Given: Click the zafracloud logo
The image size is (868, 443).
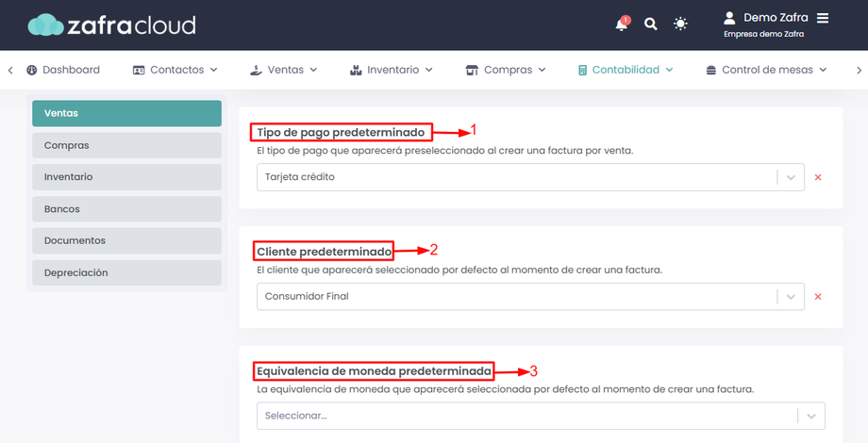Looking at the screenshot, I should [x=112, y=25].
